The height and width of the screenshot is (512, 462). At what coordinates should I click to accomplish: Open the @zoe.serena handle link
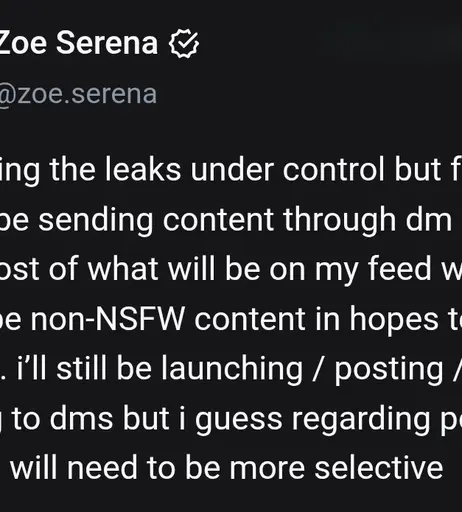pos(78,94)
